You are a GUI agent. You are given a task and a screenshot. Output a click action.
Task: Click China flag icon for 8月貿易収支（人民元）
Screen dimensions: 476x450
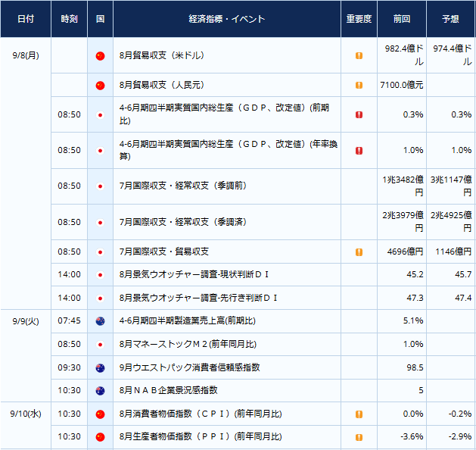click(x=100, y=86)
